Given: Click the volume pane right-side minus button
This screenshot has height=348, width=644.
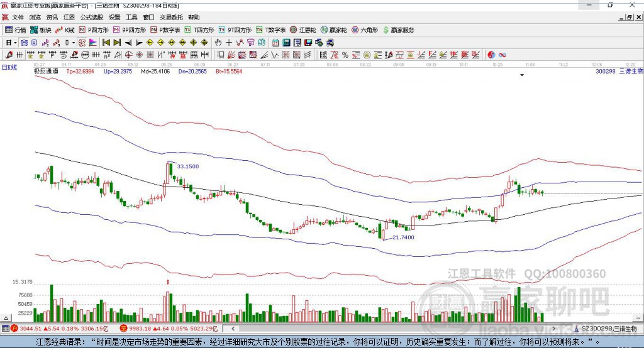Looking at the screenshot, I should coord(638,318).
